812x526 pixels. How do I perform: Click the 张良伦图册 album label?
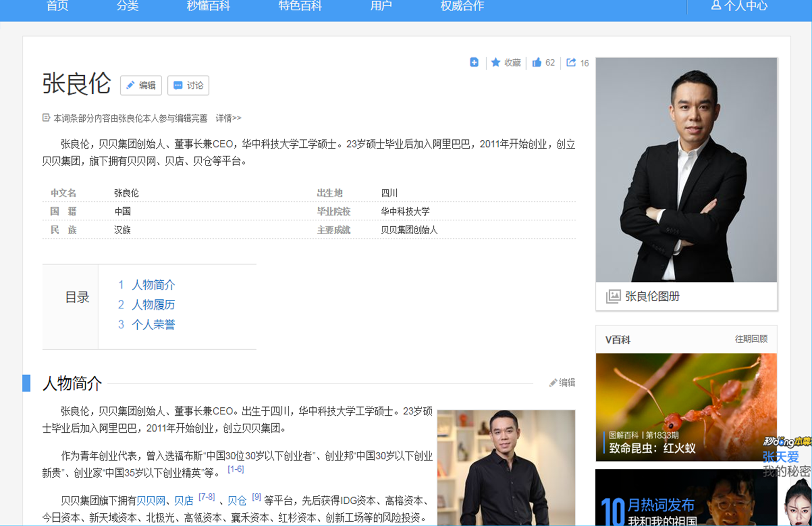click(652, 297)
